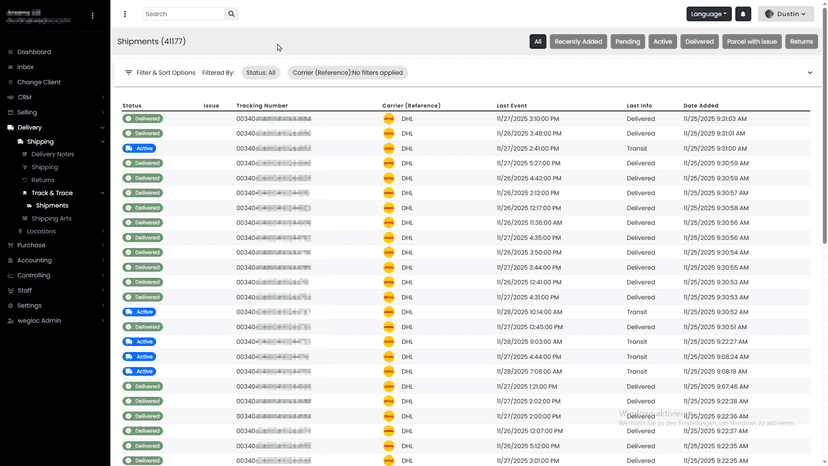The image size is (828, 466).
Task: Click the Returns sidebar icon
Action: point(24,180)
